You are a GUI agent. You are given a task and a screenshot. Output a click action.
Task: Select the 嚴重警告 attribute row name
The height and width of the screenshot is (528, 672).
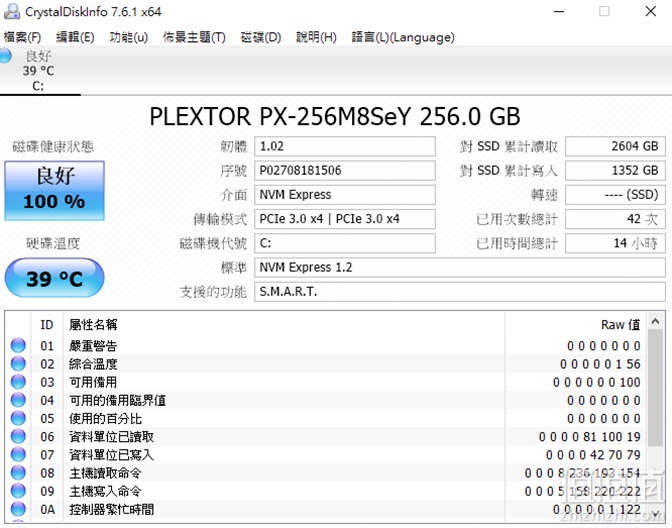click(x=93, y=346)
